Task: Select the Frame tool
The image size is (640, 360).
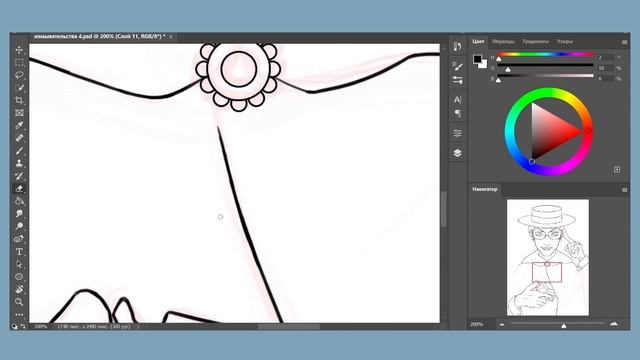Action: tap(19, 113)
